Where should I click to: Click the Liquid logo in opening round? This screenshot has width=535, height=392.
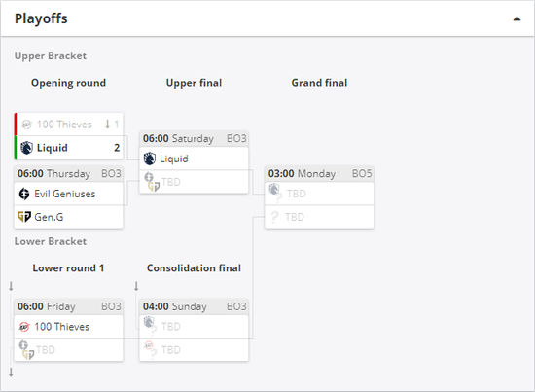[26, 148]
